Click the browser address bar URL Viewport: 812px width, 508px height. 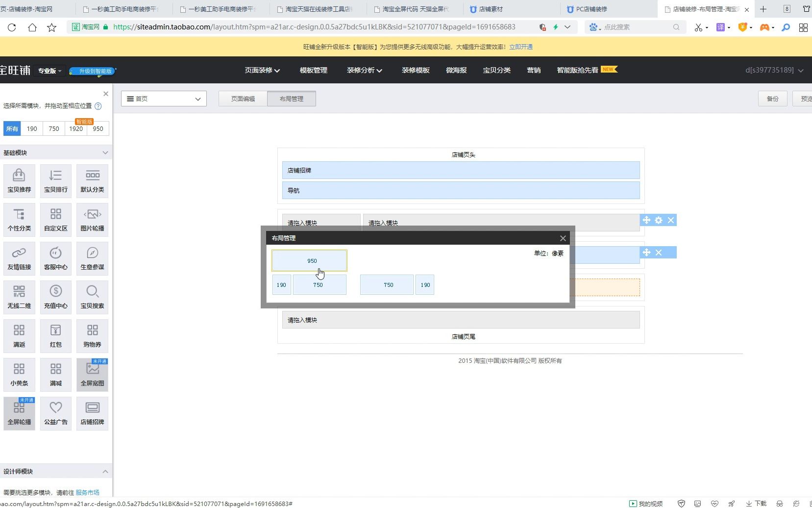click(x=314, y=27)
